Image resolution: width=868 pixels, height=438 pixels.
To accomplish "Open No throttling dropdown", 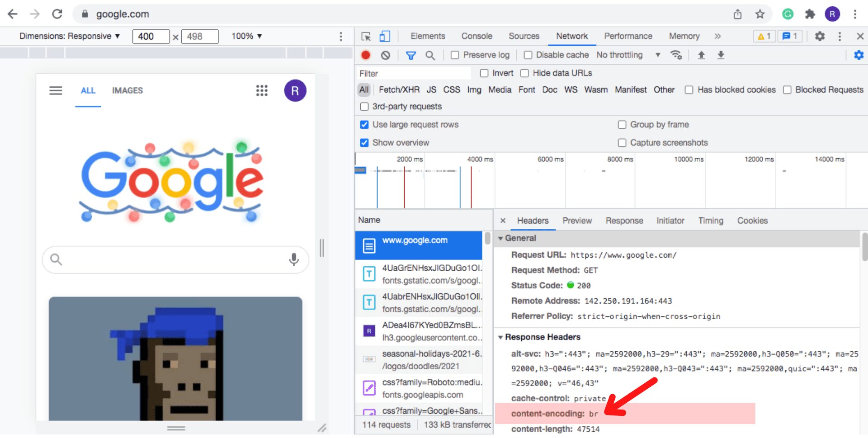I will tap(628, 55).
